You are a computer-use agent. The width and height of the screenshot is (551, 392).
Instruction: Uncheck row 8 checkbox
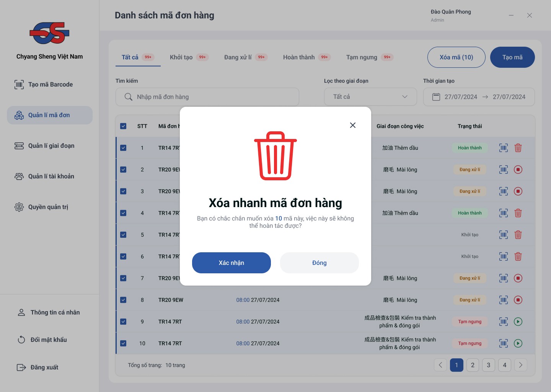point(123,300)
